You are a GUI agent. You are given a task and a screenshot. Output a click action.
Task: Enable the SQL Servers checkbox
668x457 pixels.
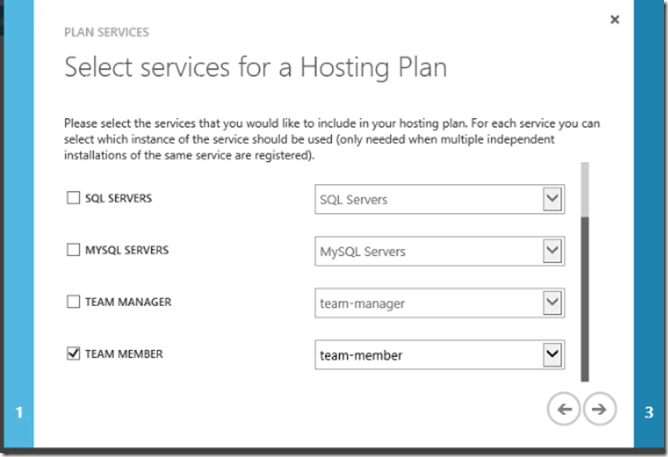tap(73, 199)
